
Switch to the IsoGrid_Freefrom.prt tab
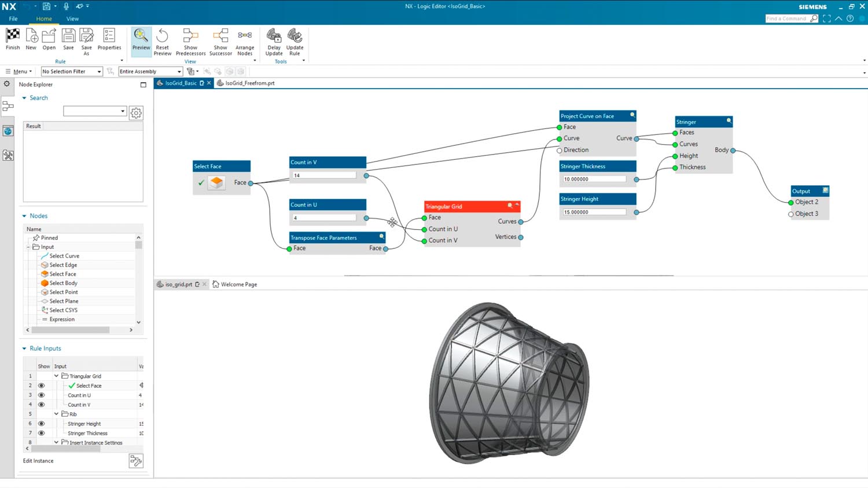[249, 83]
